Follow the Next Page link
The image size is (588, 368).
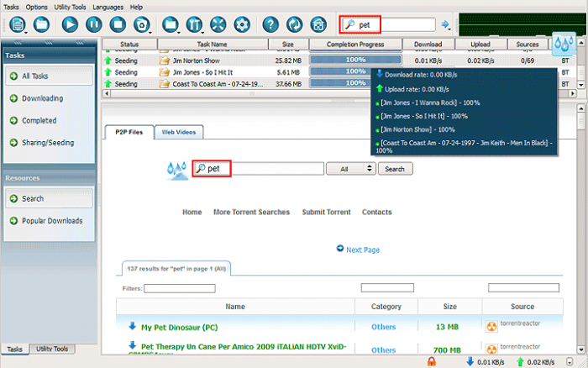pyautogui.click(x=363, y=250)
